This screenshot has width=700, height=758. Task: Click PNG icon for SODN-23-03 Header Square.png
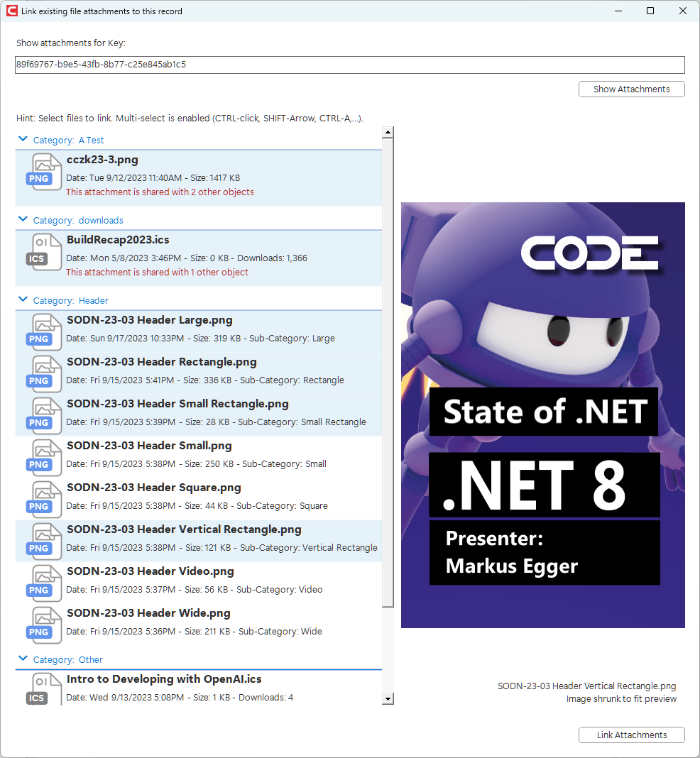click(x=44, y=500)
